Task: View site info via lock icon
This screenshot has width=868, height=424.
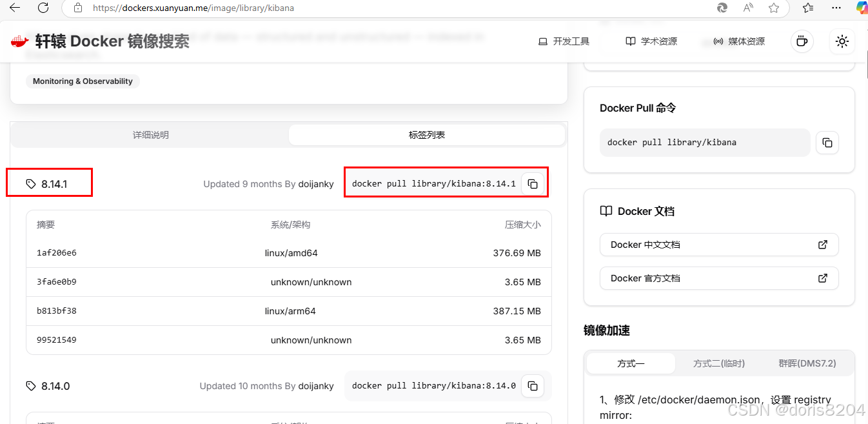Action: (78, 8)
